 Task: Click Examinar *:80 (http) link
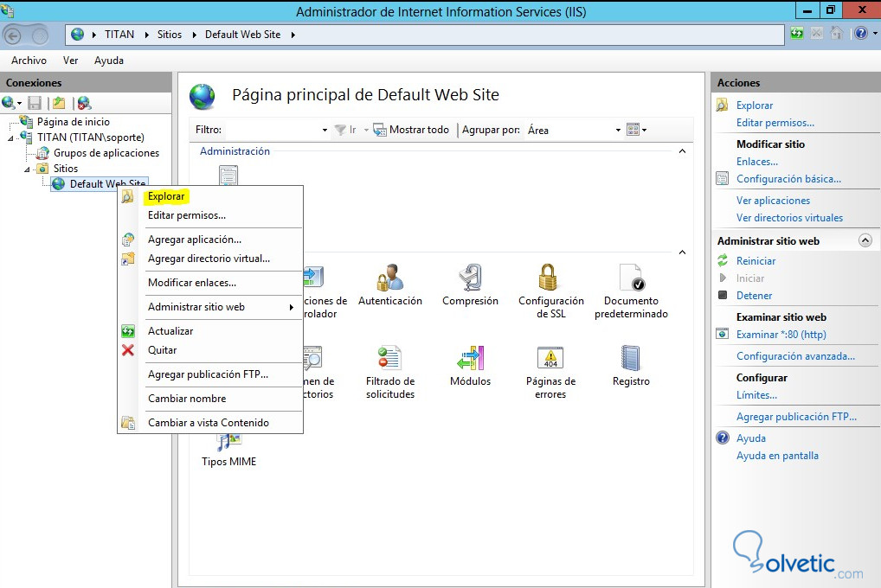(x=781, y=334)
